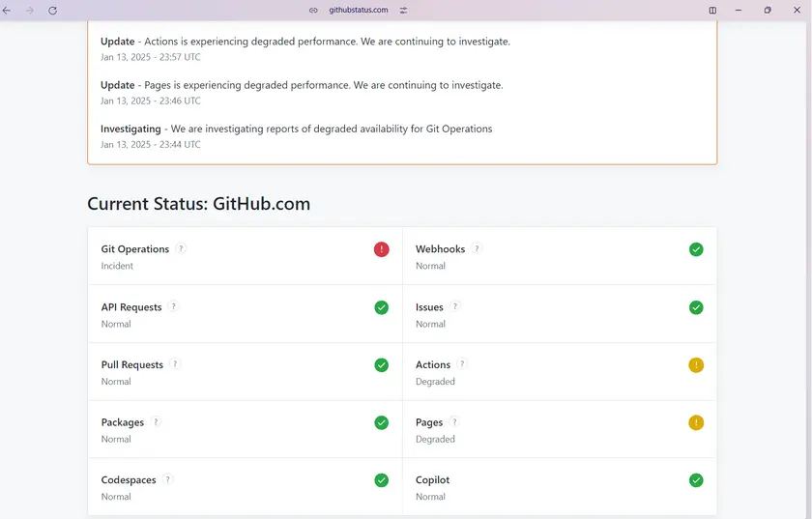Open the help tooltip next to Pages
Viewport: 812px width, 519px height.
[454, 421]
